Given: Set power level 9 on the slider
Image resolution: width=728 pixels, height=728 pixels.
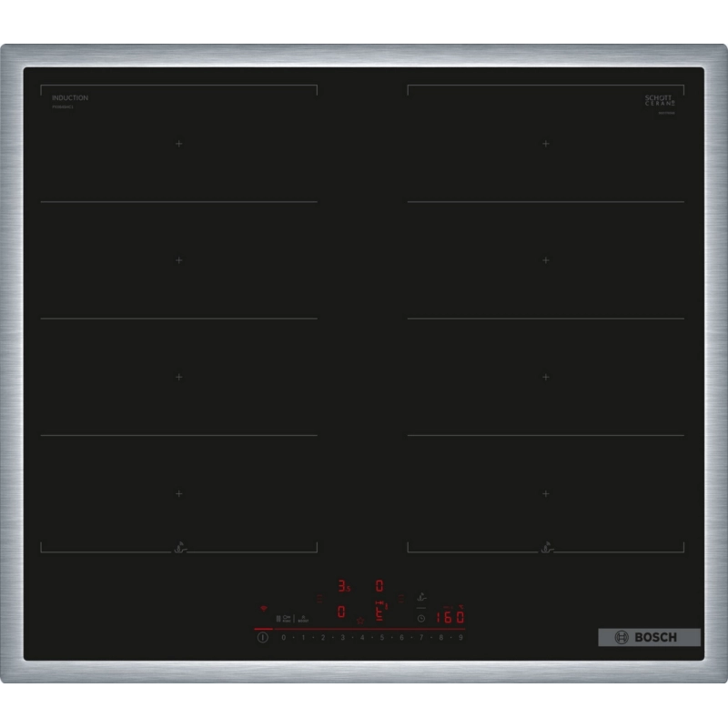Looking at the screenshot, I should tap(460, 638).
